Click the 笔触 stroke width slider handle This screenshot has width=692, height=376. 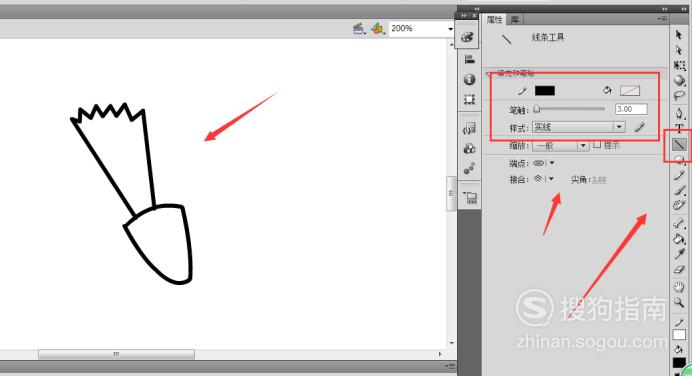tap(537, 109)
